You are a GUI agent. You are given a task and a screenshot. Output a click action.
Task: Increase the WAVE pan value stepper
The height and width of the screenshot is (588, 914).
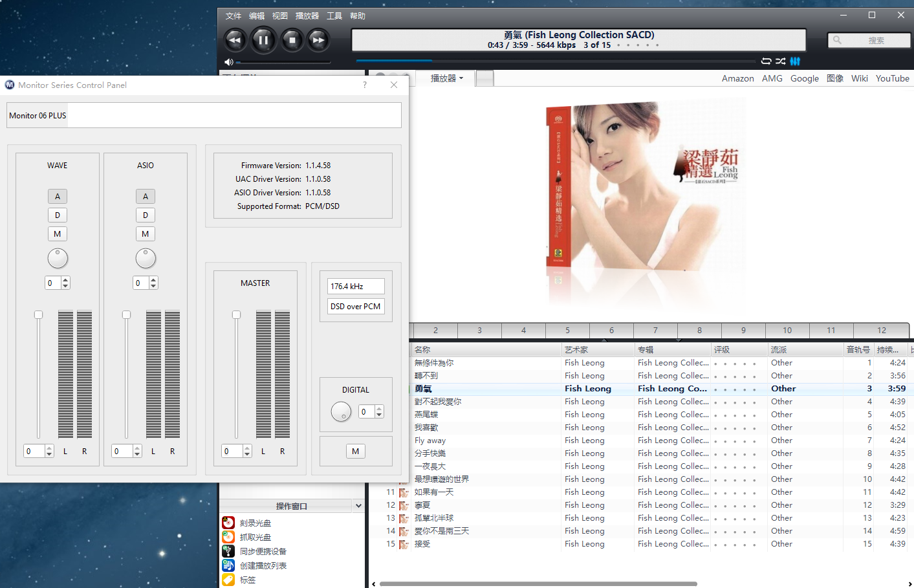pyautogui.click(x=65, y=280)
